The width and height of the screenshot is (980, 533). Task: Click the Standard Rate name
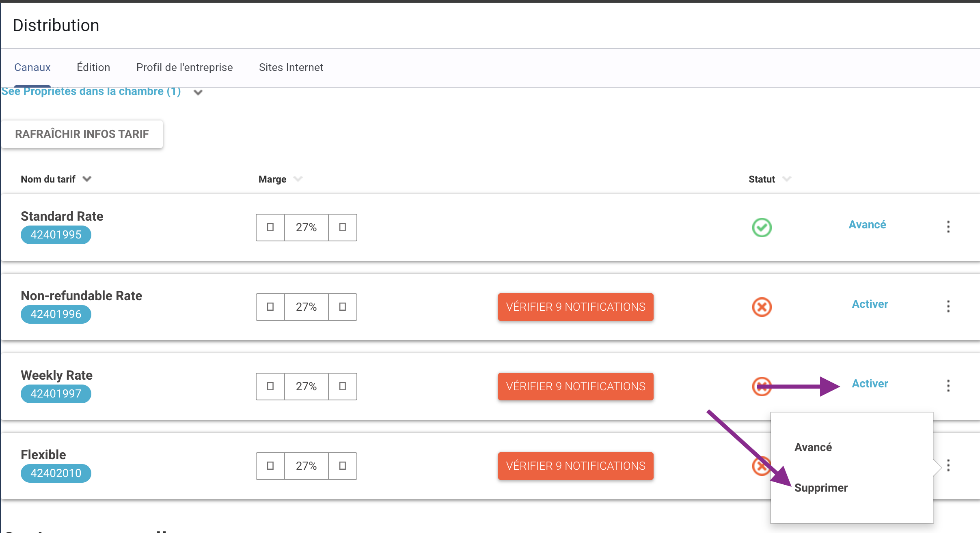(62, 216)
